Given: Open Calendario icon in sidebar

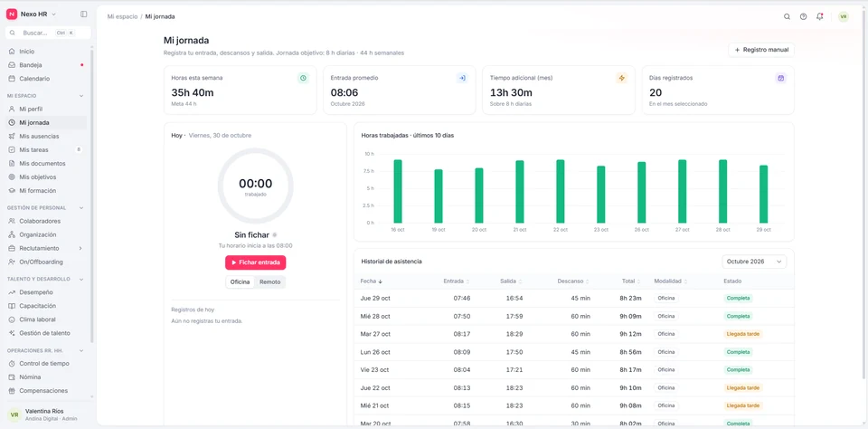Looking at the screenshot, I should (x=12, y=79).
